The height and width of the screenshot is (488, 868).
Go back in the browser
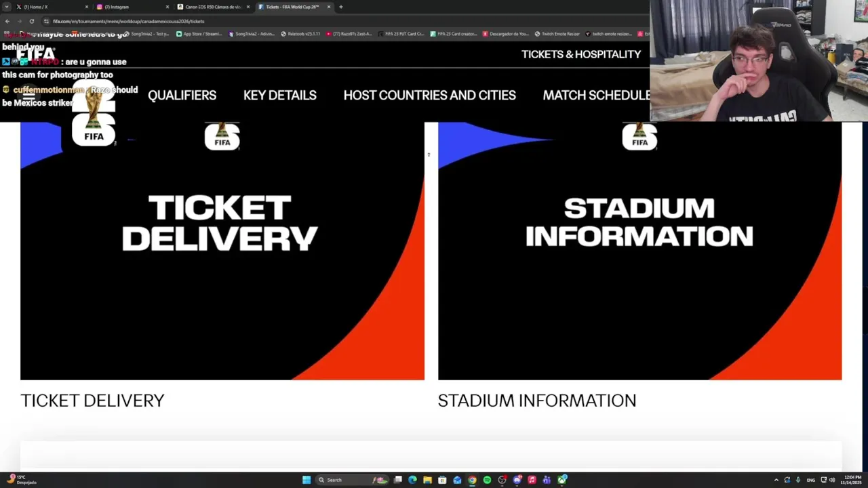tap(7, 21)
